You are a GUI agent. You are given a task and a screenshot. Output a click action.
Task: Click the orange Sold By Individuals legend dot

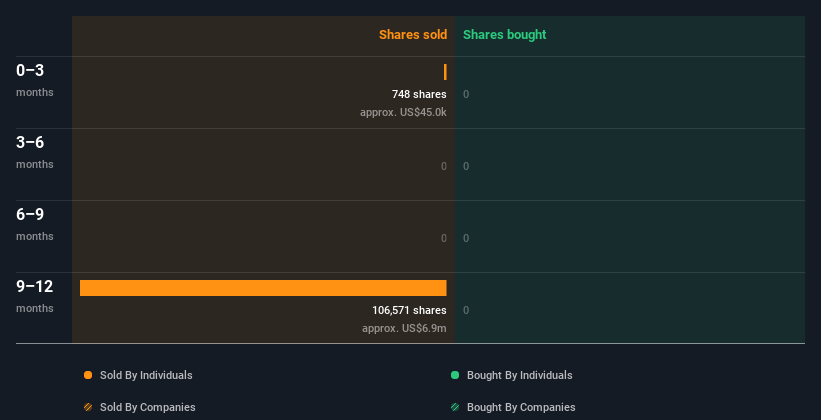coord(88,375)
